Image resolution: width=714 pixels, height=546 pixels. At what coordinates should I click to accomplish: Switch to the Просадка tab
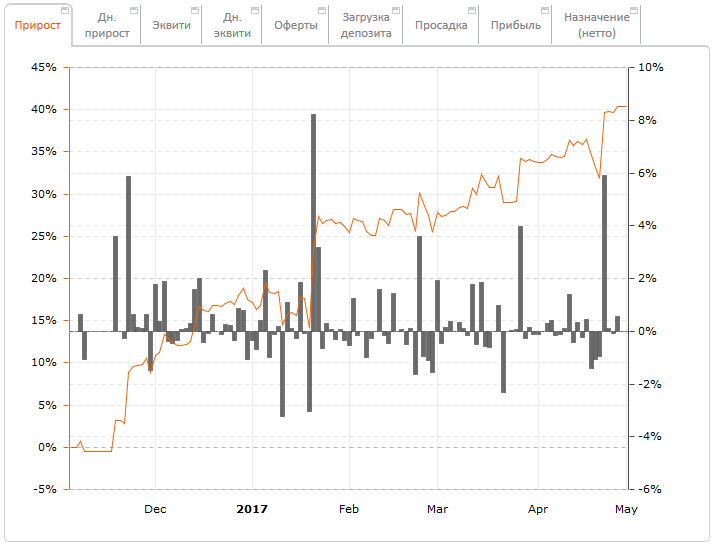click(x=440, y=26)
